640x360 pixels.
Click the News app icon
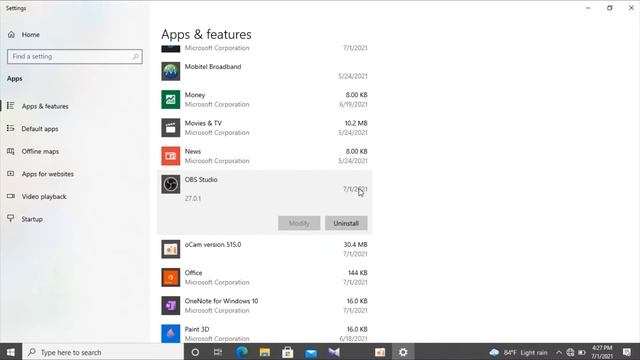click(x=171, y=156)
